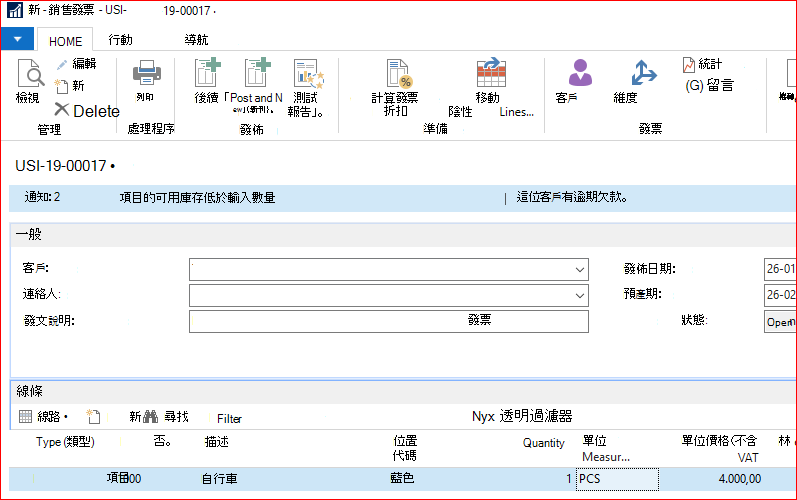Create new document with the 新 ribbon icon
This screenshot has width=797, height=500.
click(62, 86)
